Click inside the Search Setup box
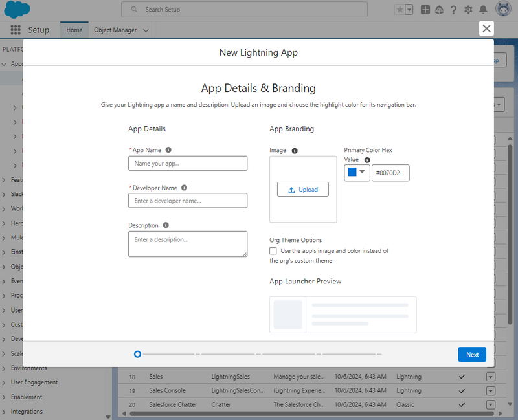Screen dimensions: 518x420 pos(244,10)
